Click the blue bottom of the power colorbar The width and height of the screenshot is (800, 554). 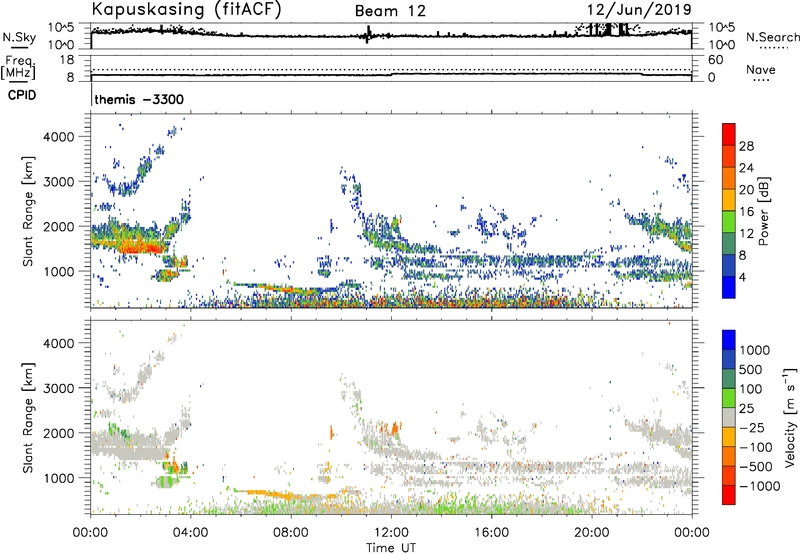tap(729, 287)
